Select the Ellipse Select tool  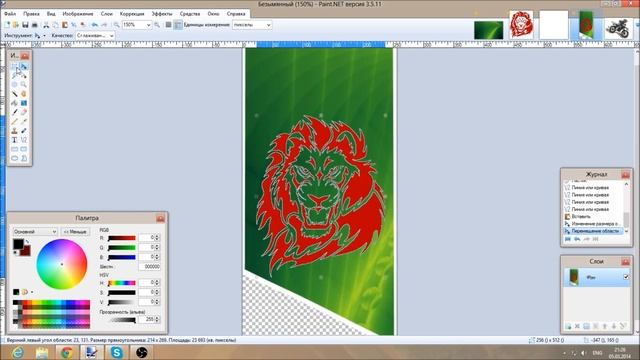coord(15,84)
